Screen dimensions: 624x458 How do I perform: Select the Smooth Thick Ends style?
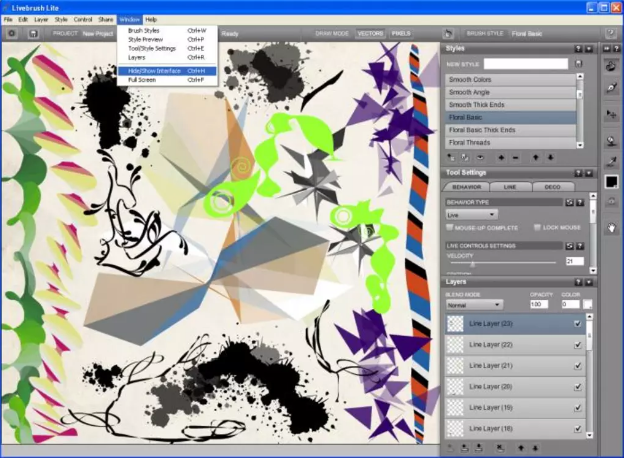511,105
